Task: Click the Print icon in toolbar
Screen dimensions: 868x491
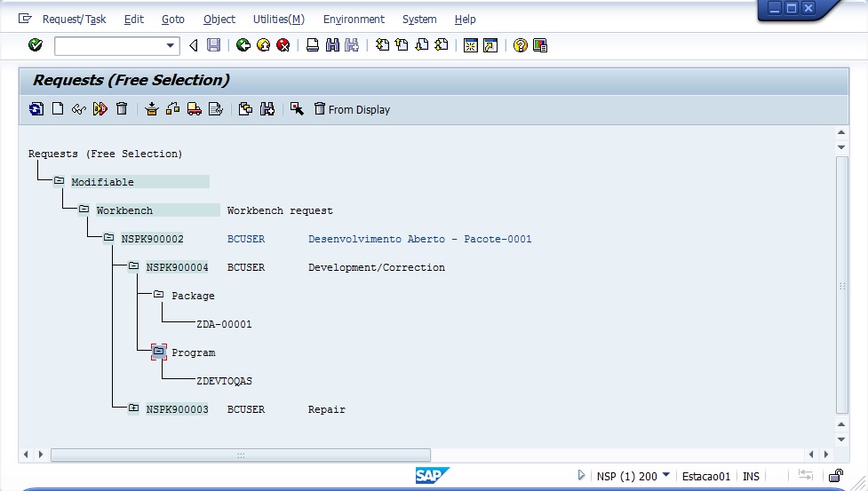Action: click(313, 45)
